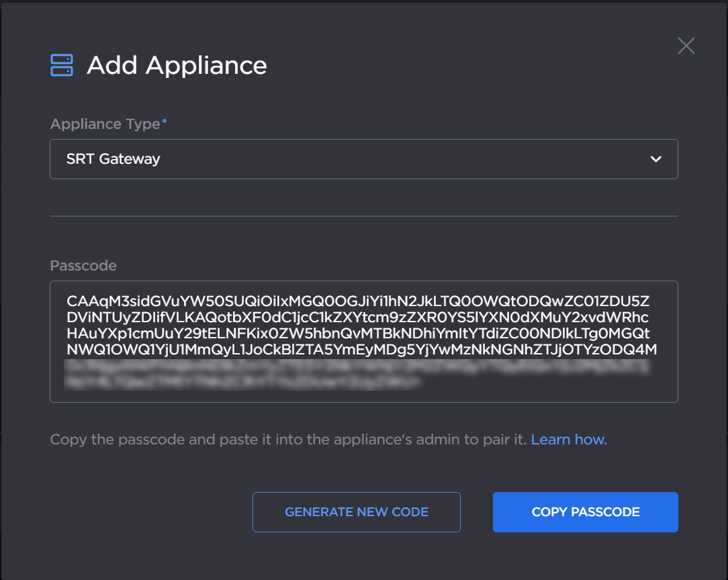Click the Passcode label

83,266
